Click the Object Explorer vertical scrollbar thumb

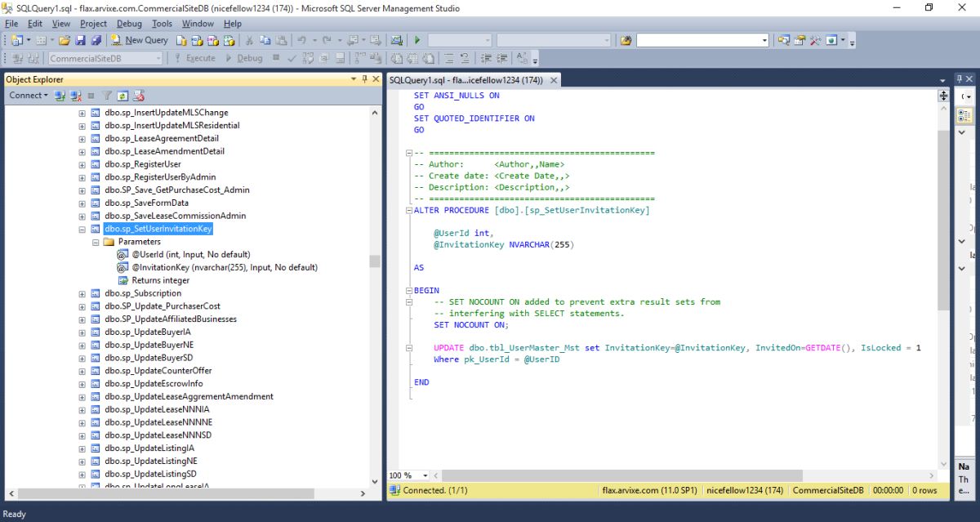point(375,261)
